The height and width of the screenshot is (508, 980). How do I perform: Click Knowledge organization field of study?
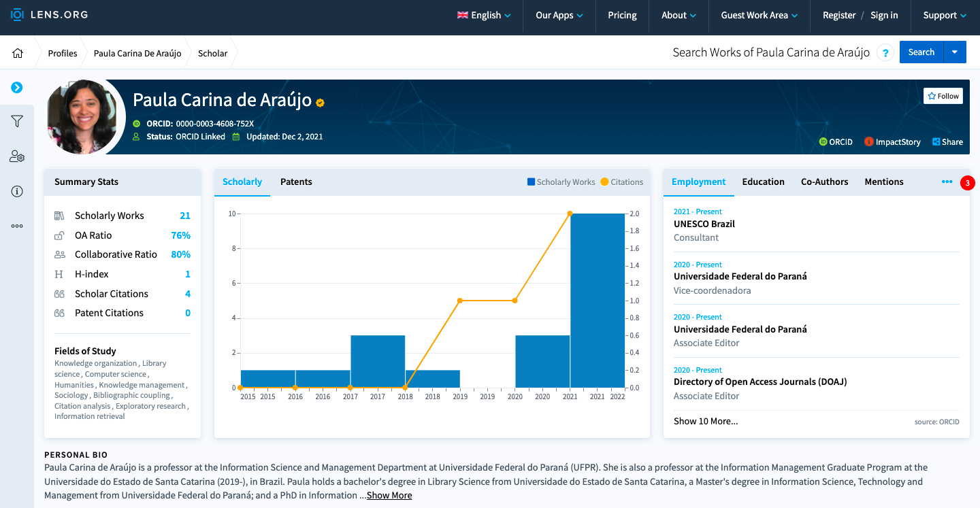(x=96, y=363)
